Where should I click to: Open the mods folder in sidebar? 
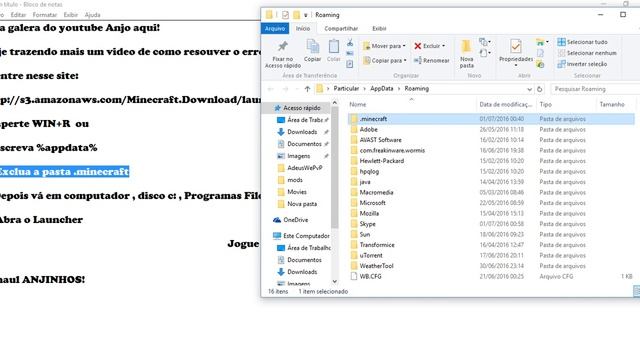[x=295, y=180]
